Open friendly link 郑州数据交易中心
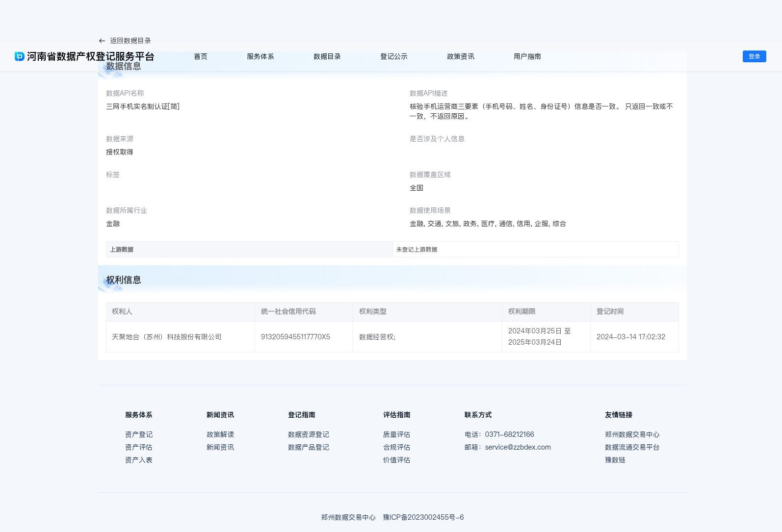Image resolution: width=782 pixels, height=532 pixels. coord(632,434)
